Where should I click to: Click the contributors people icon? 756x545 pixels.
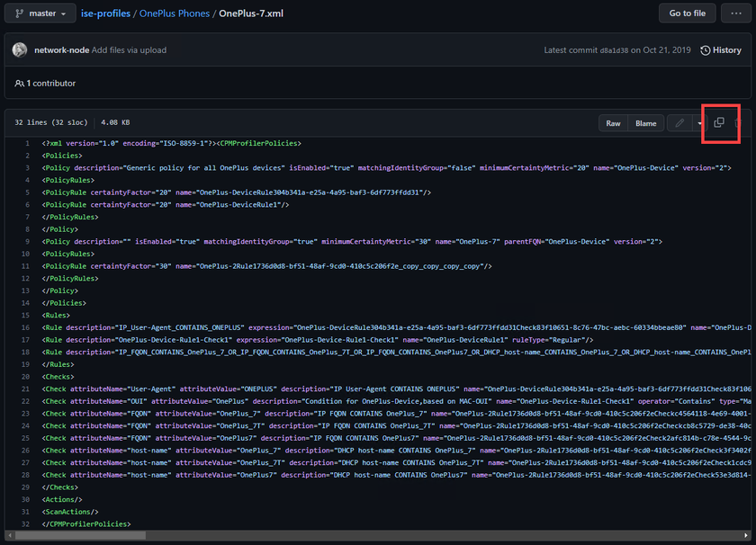(x=19, y=84)
